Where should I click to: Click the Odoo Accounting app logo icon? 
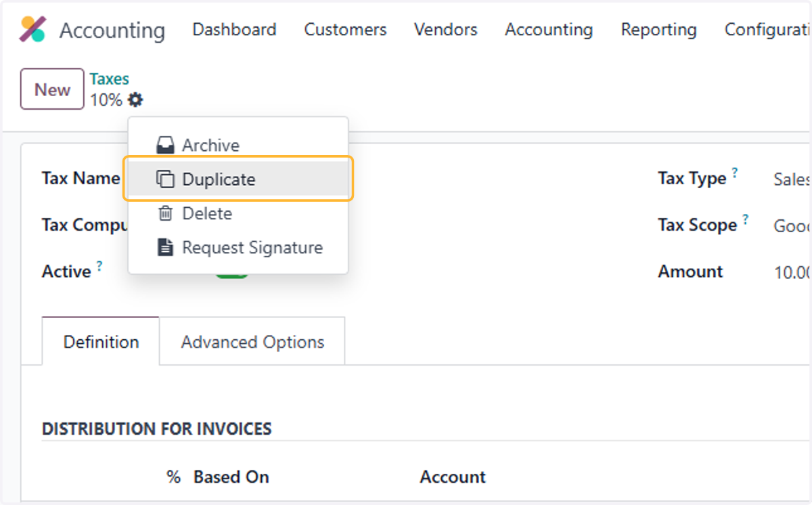pos(32,30)
